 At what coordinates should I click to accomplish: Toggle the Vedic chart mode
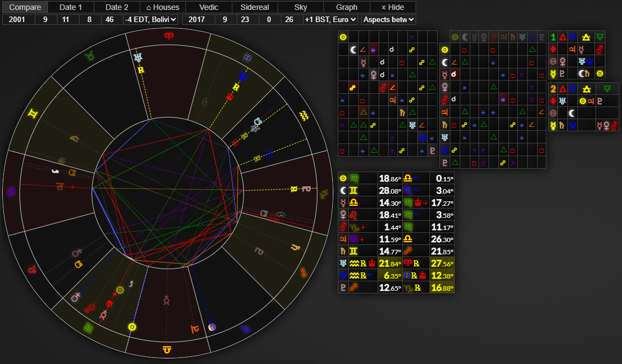(209, 7)
